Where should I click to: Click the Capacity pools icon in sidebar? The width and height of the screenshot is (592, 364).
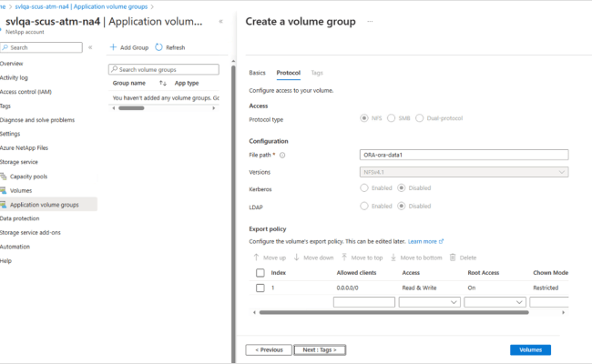[4, 177]
